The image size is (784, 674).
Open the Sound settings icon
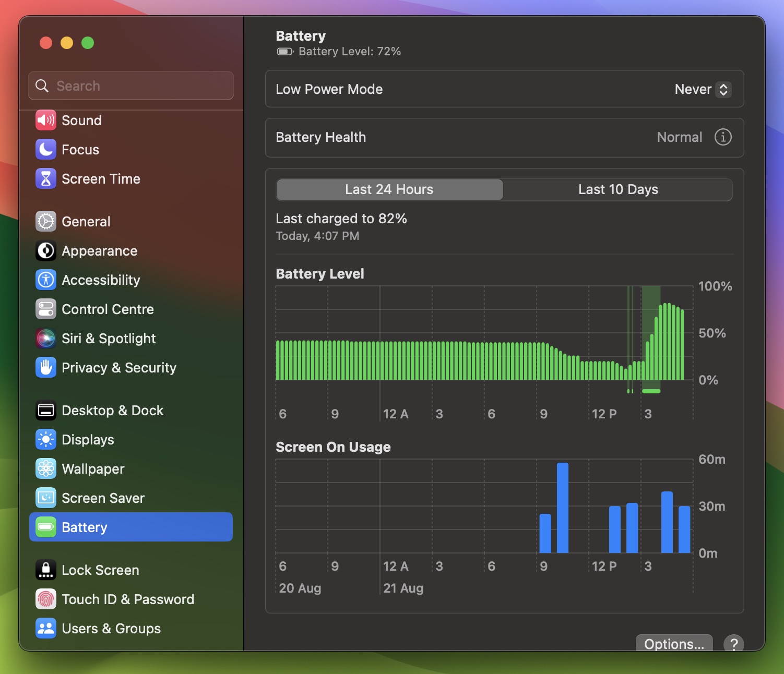point(45,120)
